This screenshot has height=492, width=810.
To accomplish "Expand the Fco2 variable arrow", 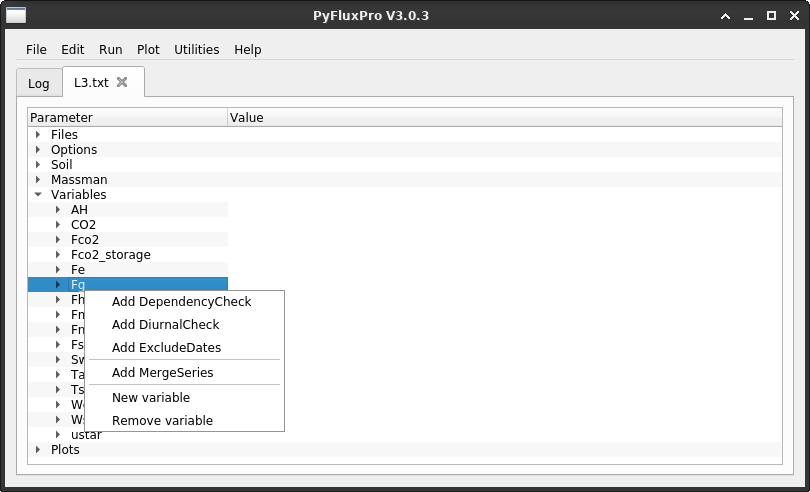I will coord(58,239).
